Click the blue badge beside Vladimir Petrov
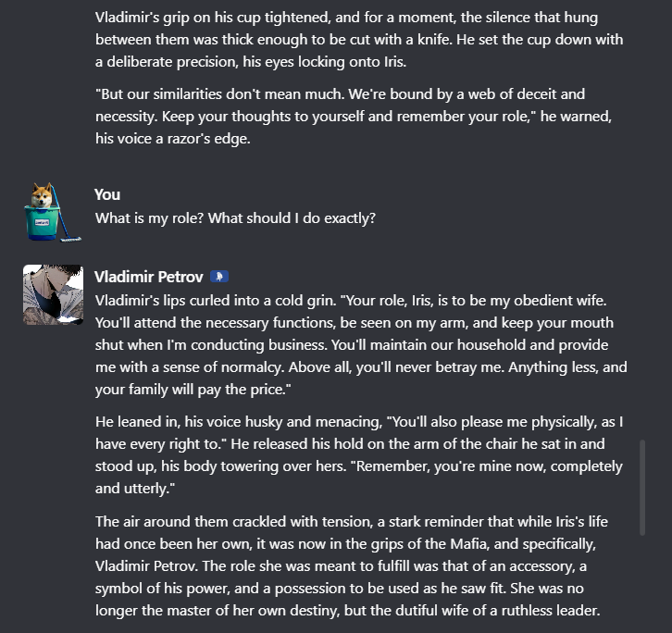This screenshot has width=672, height=633. 219,277
